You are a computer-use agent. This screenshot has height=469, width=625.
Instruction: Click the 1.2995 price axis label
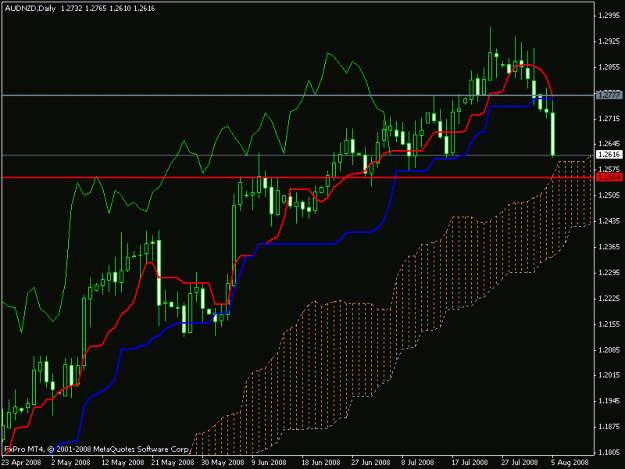pyautogui.click(x=609, y=16)
